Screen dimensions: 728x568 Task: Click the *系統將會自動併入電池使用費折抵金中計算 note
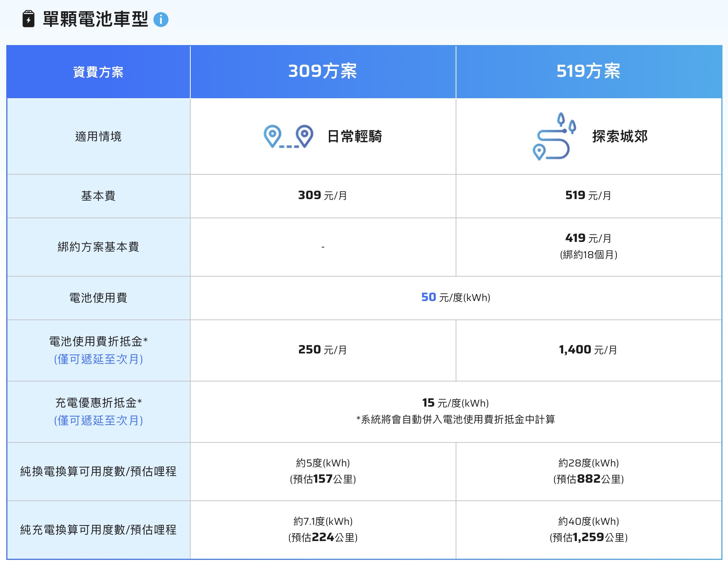pos(456,420)
